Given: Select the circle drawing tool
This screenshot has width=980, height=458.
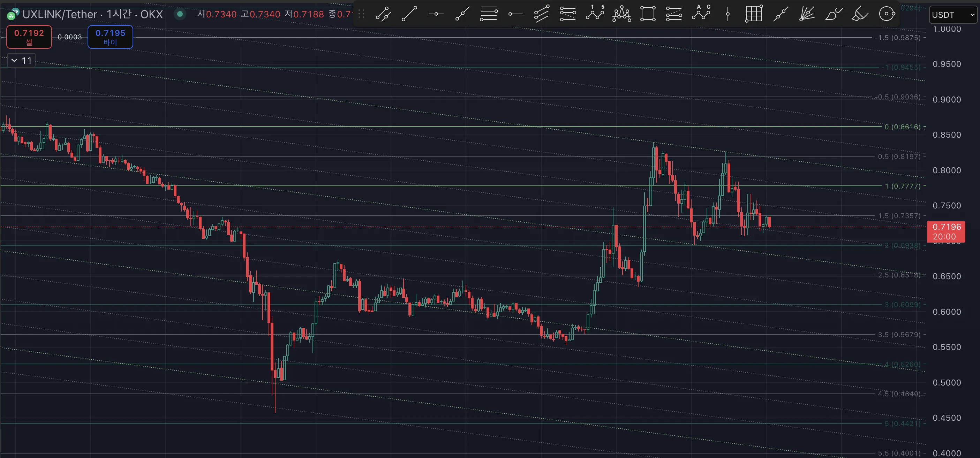Looking at the screenshot, I should (887, 14).
